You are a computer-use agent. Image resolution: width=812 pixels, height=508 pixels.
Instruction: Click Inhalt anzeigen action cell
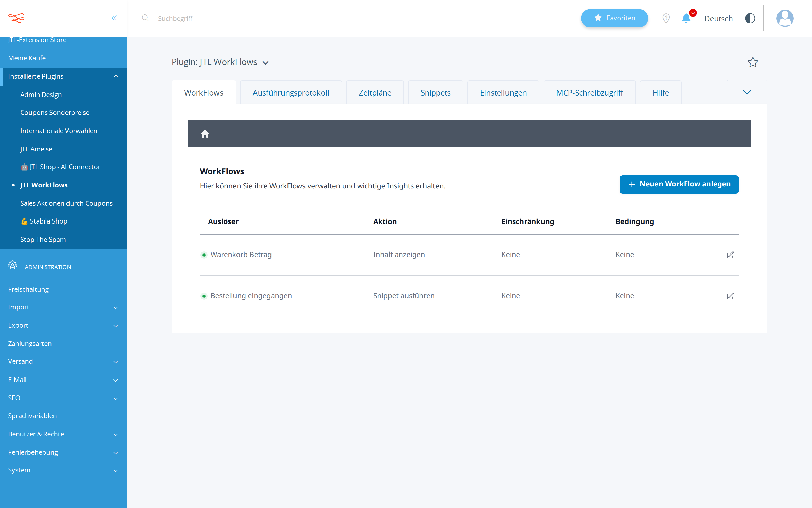click(399, 255)
